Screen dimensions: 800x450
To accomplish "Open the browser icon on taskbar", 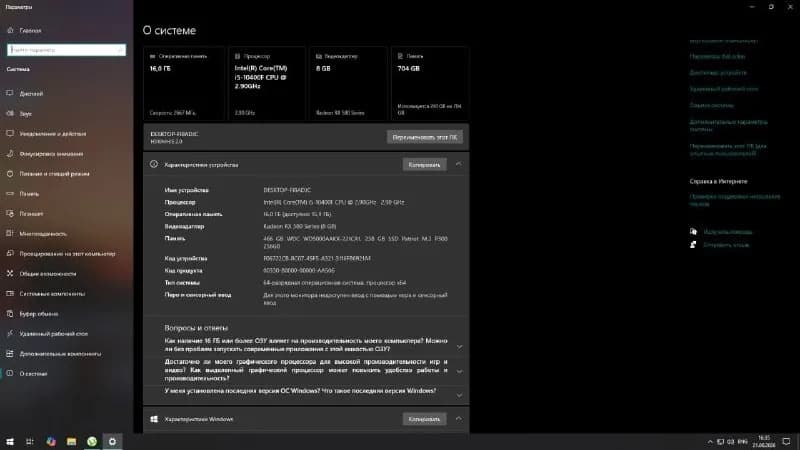I will [x=51, y=441].
